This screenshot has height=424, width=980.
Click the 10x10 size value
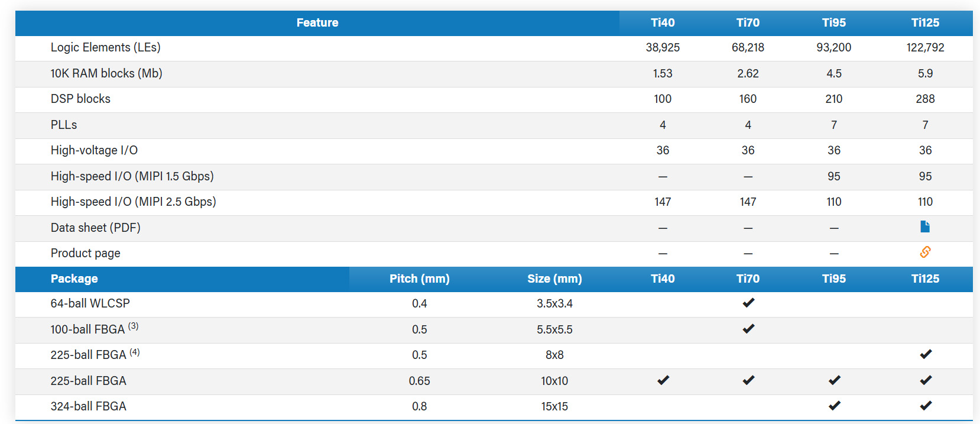(x=554, y=381)
